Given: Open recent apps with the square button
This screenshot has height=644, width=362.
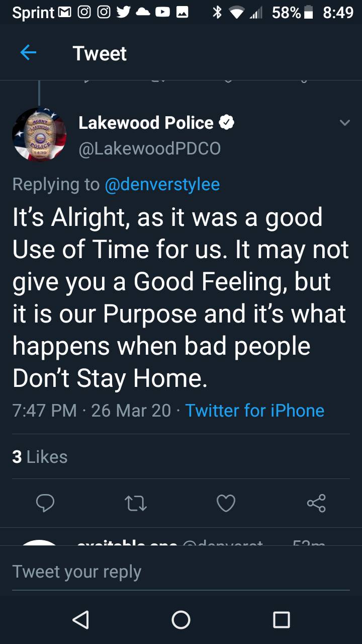Looking at the screenshot, I should [x=282, y=619].
